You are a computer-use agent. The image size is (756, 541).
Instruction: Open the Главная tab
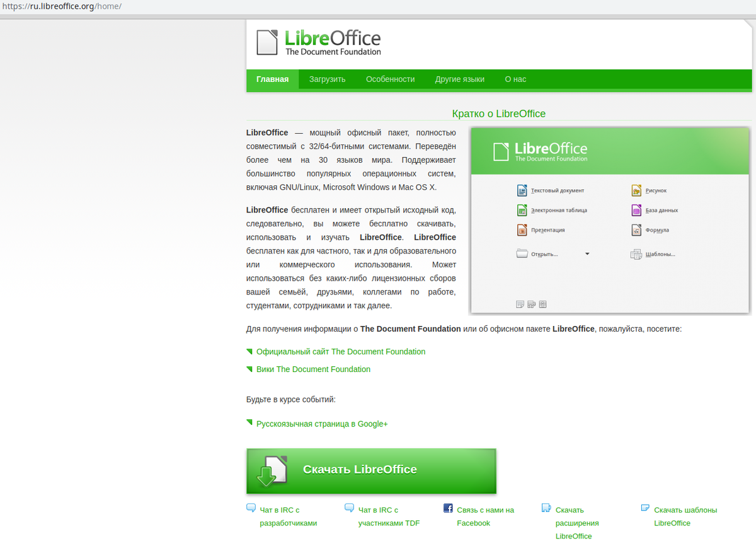pos(272,79)
